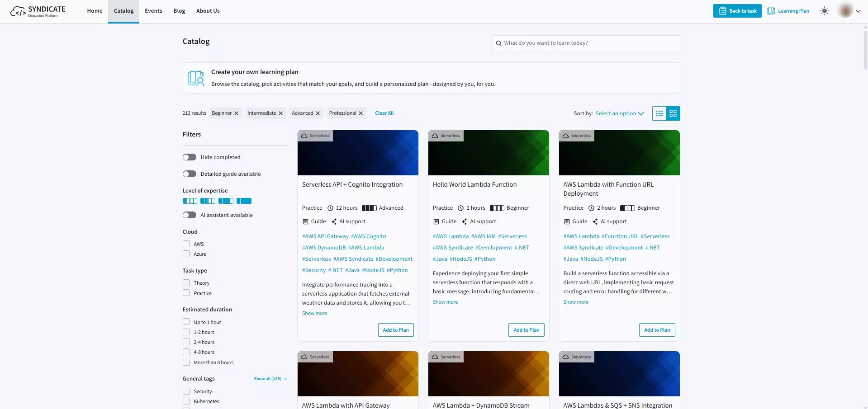Open the Sort by dropdown

tap(619, 113)
